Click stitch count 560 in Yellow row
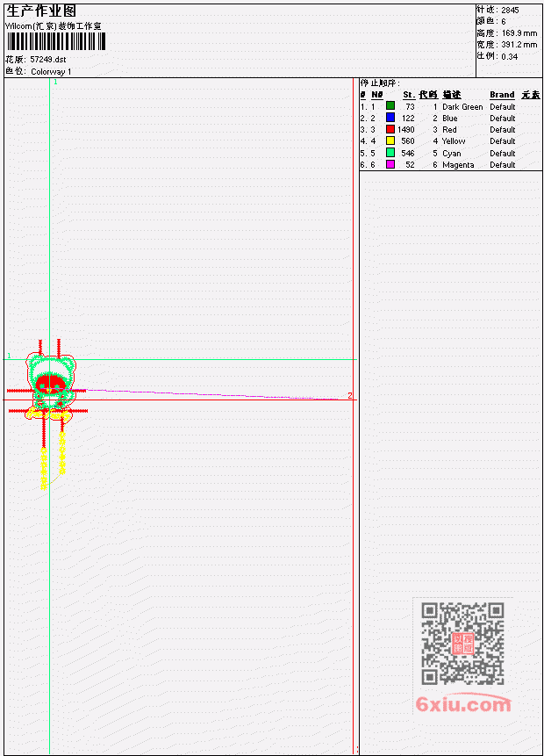This screenshot has width=544, height=756. [x=408, y=141]
